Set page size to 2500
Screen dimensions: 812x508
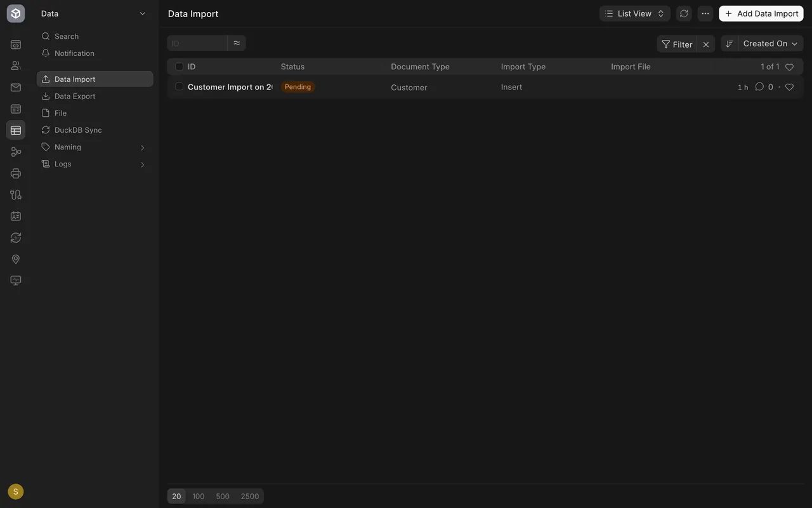[x=250, y=497]
